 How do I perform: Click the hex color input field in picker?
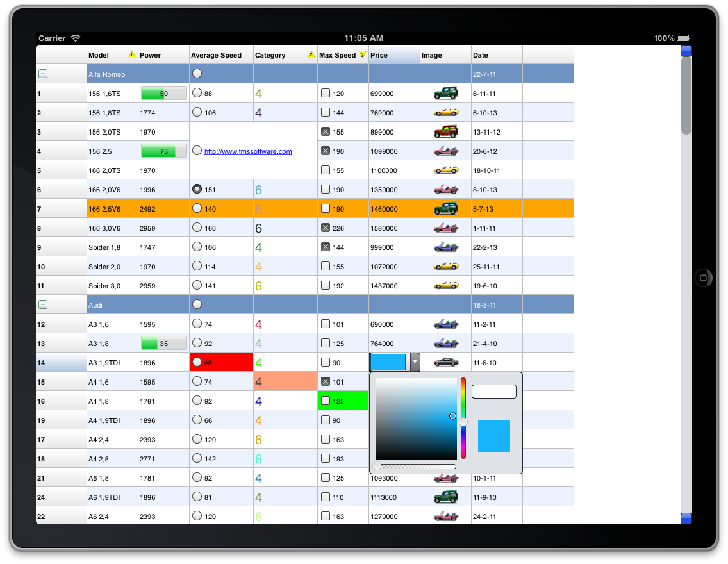[x=493, y=392]
